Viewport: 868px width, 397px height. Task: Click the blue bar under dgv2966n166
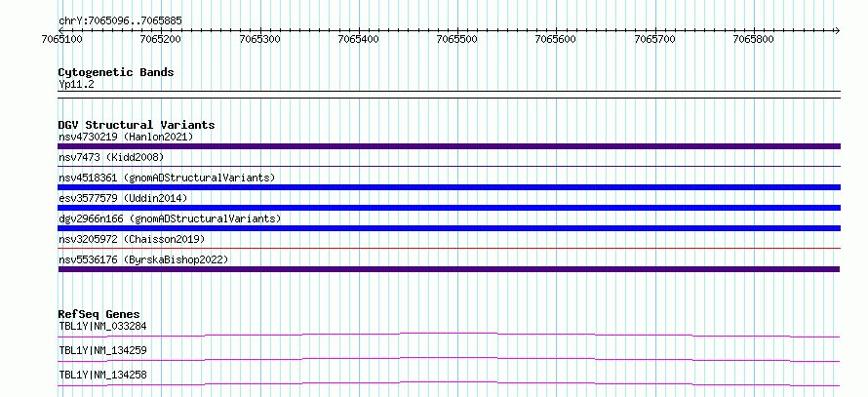(x=449, y=228)
